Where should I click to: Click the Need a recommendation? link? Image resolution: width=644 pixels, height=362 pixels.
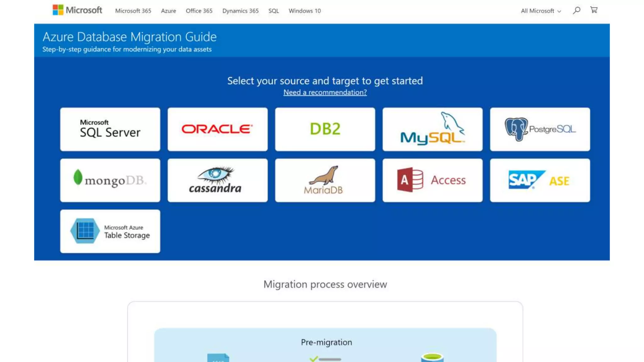point(325,92)
